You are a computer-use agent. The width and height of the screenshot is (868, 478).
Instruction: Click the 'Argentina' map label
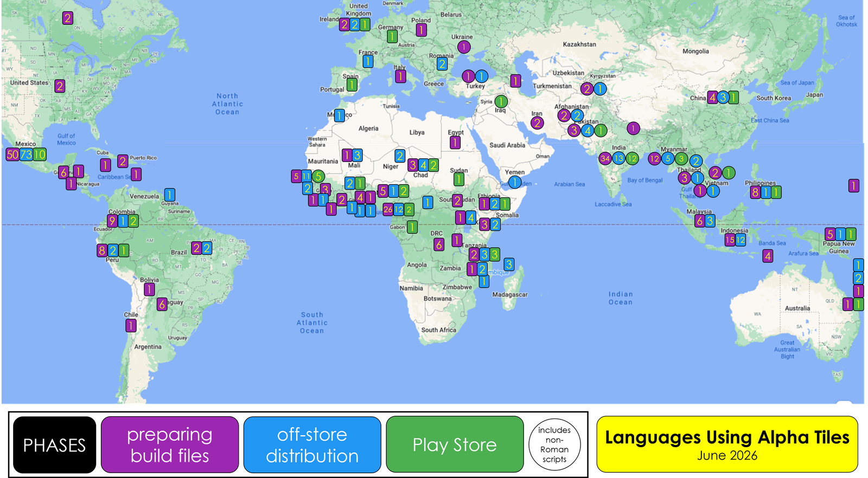pos(148,347)
